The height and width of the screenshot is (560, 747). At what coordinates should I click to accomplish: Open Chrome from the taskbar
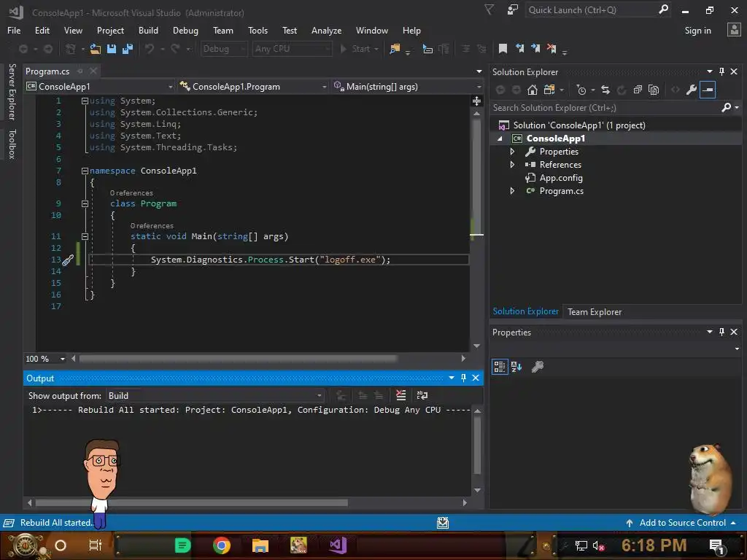[x=222, y=545]
